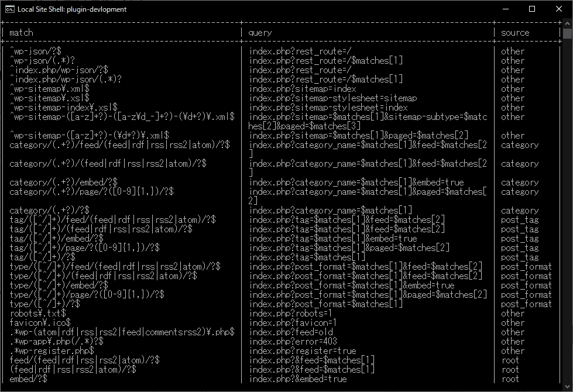Viewport: 573px width, 392px height.
Task: Click the 'source' column header
Action: (x=515, y=33)
